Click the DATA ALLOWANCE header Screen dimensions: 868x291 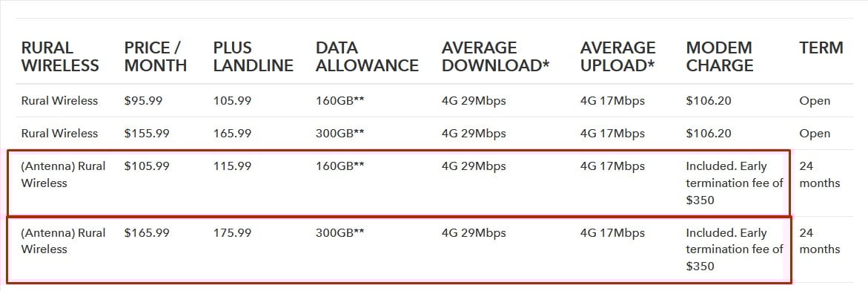coord(367,56)
